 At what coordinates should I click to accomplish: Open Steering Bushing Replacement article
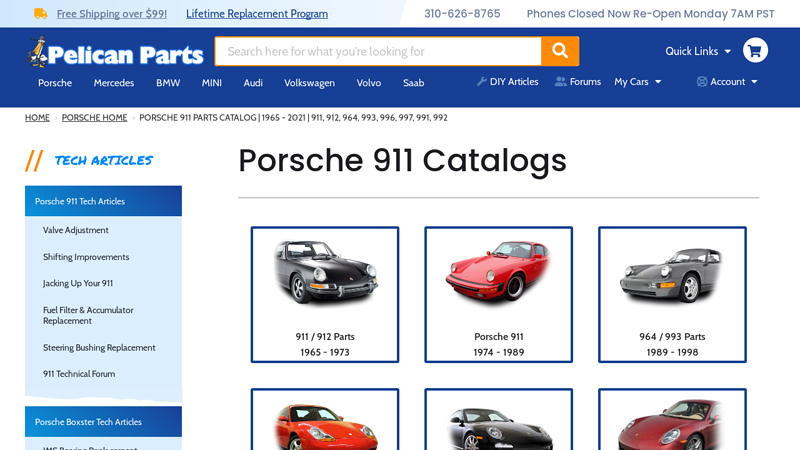(x=99, y=347)
